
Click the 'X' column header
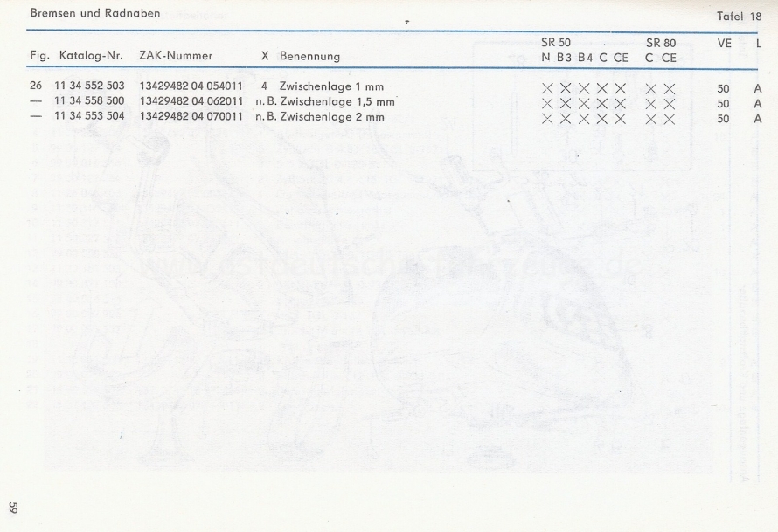pyautogui.click(x=265, y=56)
